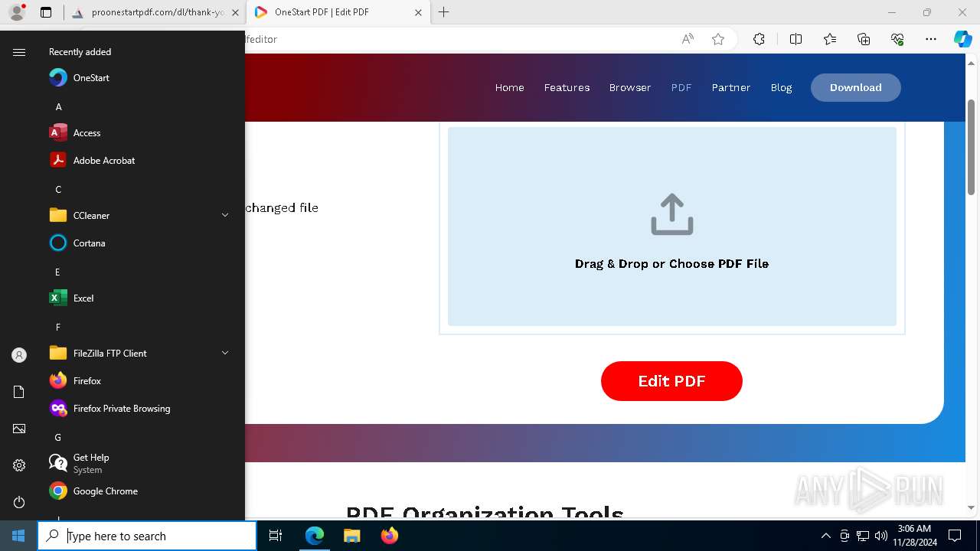Open Browser essentials heart icon
Image resolution: width=980 pixels, height=551 pixels.
(897, 39)
